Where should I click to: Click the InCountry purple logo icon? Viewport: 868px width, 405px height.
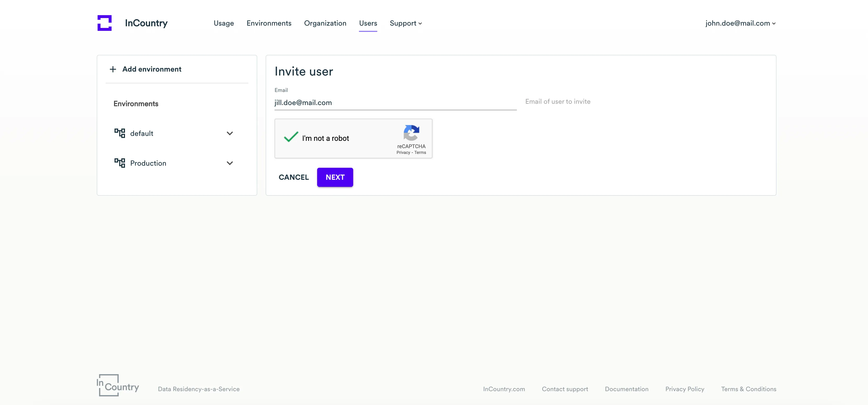click(105, 23)
